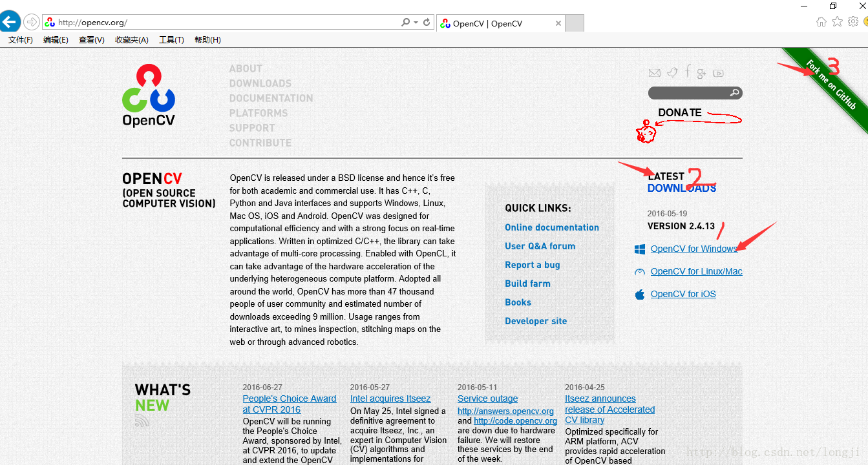Image resolution: width=868 pixels, height=465 pixels.
Task: Click the Google Plus icon
Action: (x=702, y=73)
